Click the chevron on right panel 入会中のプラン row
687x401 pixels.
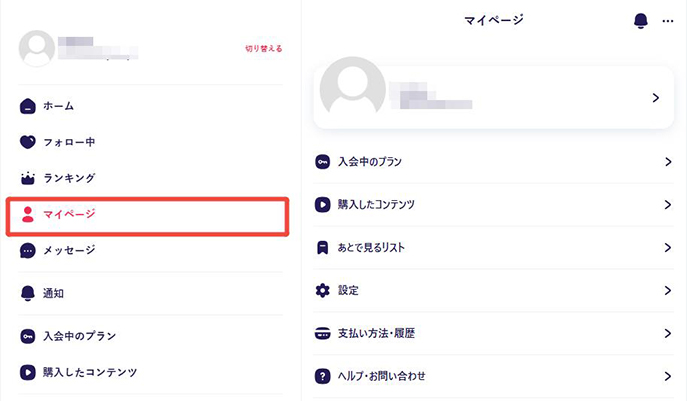pyautogui.click(x=668, y=162)
